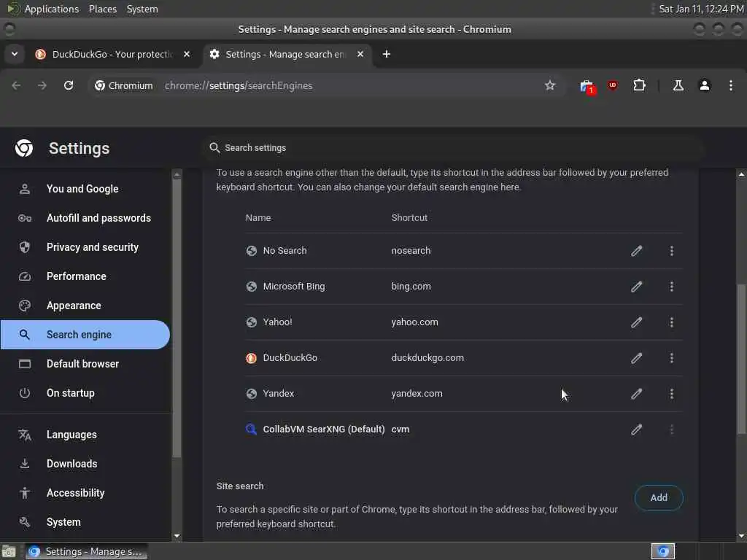Focus the address bar URL

tap(239, 86)
